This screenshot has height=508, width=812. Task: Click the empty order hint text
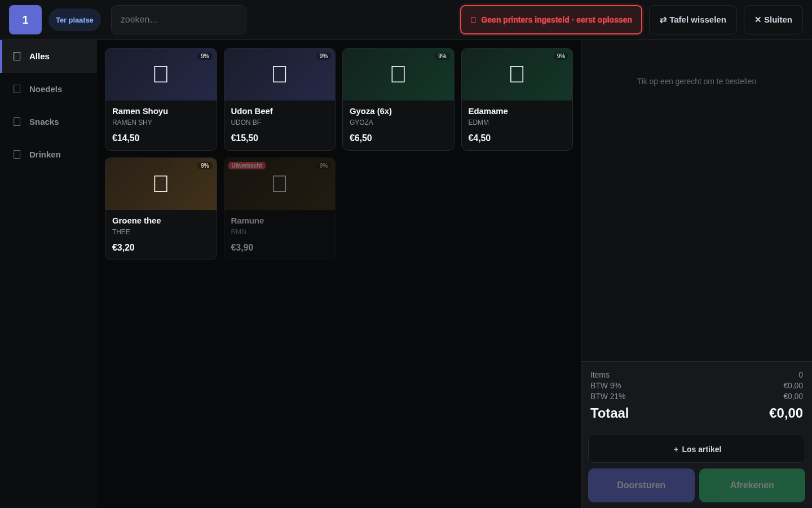[x=696, y=81]
